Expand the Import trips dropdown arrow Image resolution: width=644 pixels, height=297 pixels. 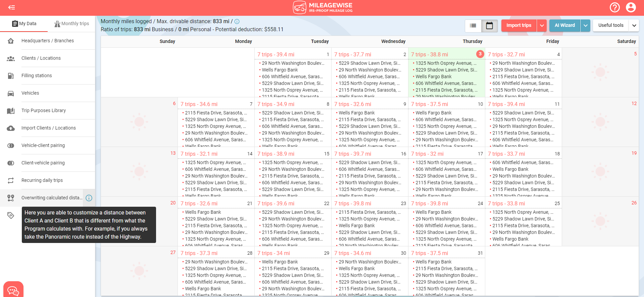pyautogui.click(x=542, y=26)
